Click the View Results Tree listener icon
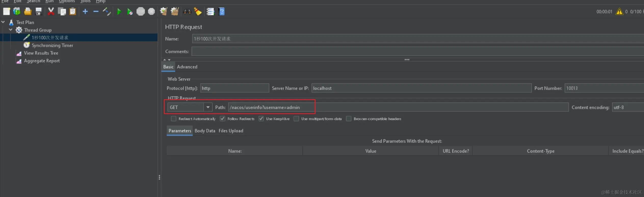The width and height of the screenshot is (644, 197). coord(19,53)
